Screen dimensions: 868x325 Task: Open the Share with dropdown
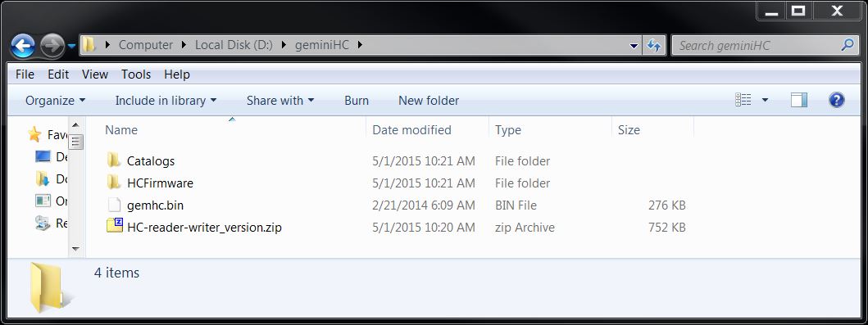[x=280, y=101]
